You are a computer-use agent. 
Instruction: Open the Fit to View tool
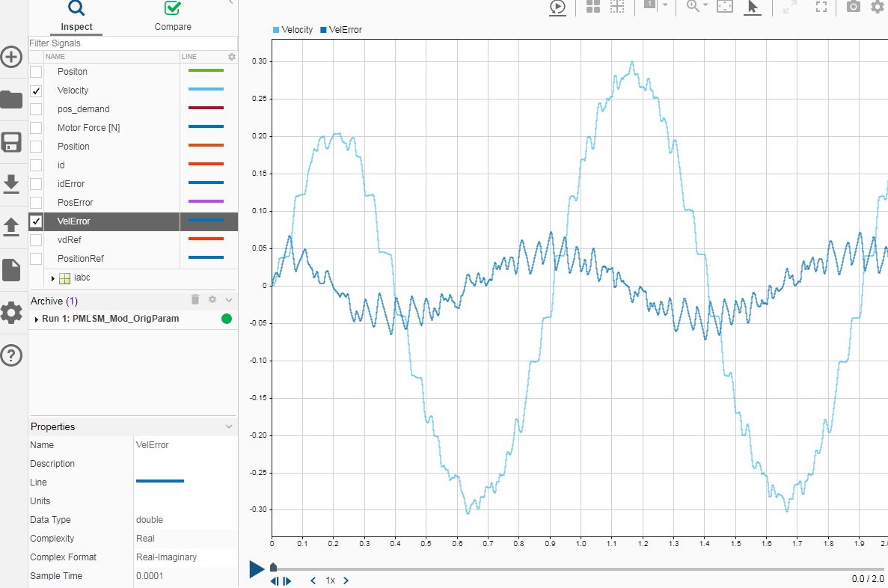click(x=724, y=7)
